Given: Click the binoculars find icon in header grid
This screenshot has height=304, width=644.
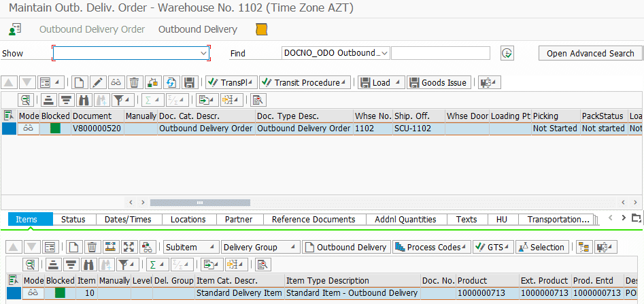Looking at the screenshot, I should (x=84, y=100).
